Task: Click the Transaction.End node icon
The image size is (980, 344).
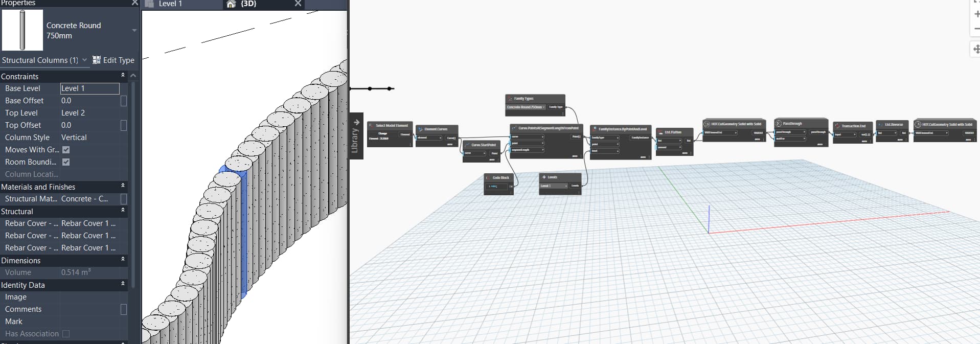Action: pos(837,126)
